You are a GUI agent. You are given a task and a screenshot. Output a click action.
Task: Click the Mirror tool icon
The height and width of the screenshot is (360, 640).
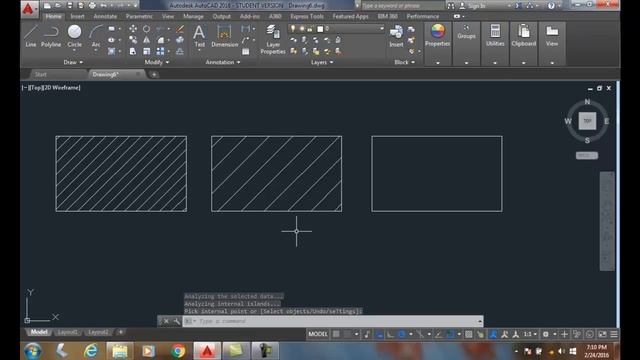click(x=146, y=40)
